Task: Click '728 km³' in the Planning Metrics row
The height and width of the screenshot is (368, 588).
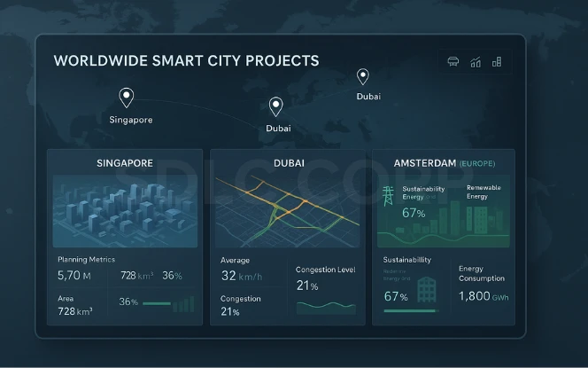Action: (x=137, y=276)
